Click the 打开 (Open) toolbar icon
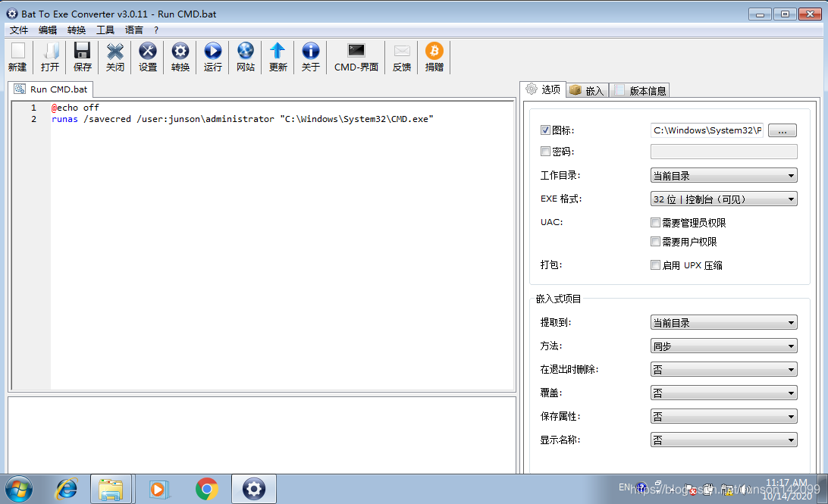 [49, 57]
